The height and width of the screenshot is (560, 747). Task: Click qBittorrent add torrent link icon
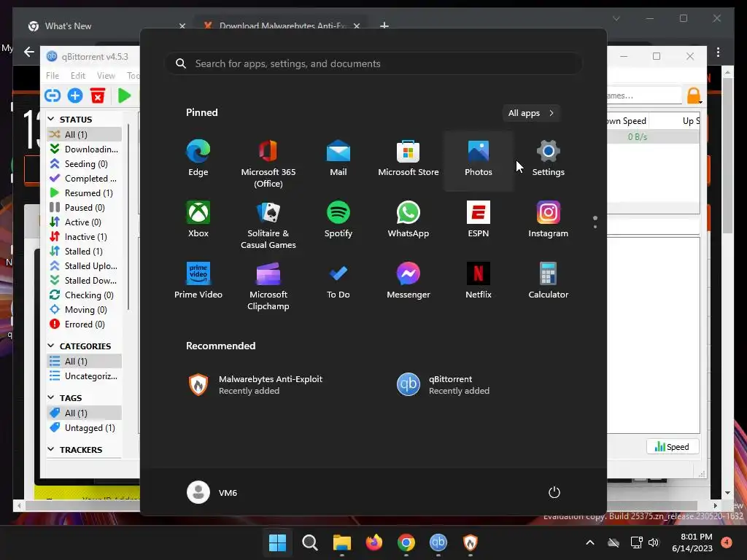click(53, 96)
